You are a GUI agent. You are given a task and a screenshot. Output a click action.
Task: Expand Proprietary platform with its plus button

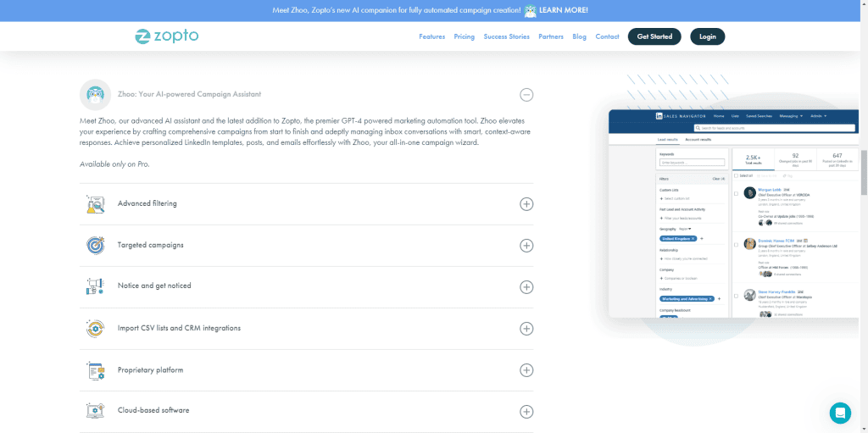point(526,370)
